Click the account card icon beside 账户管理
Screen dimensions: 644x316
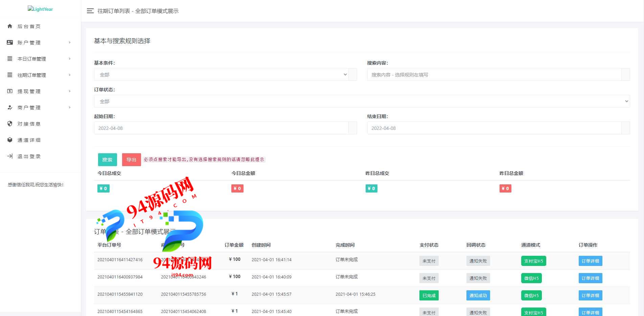pos(10,42)
